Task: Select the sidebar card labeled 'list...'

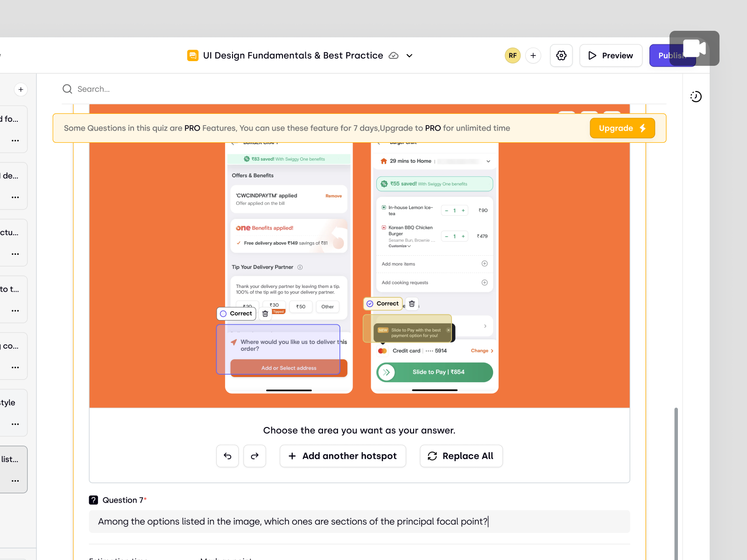Action: [x=13, y=469]
